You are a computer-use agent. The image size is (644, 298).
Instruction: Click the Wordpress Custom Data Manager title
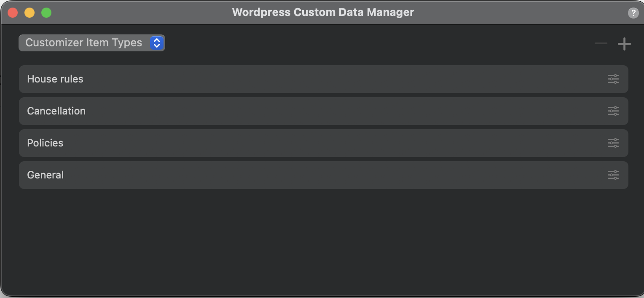[x=323, y=12]
